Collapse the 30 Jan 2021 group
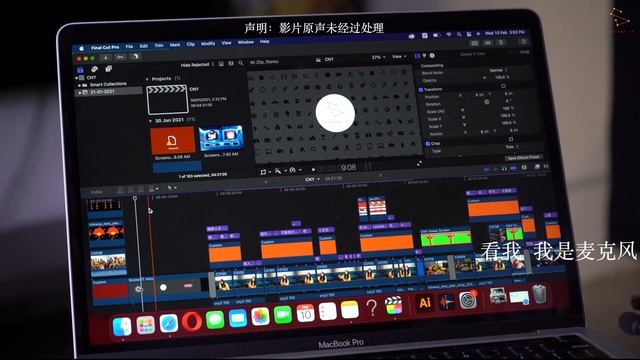Screen dimensions: 640x360 point(150,121)
